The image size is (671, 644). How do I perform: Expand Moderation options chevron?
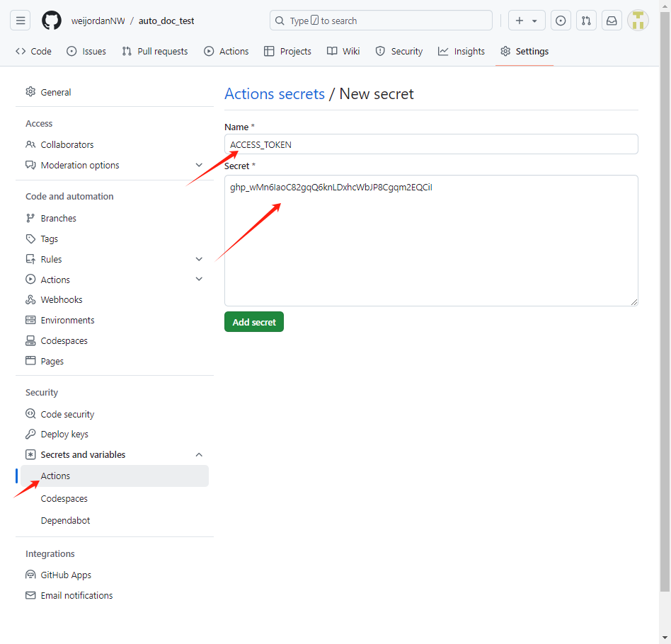coord(199,165)
